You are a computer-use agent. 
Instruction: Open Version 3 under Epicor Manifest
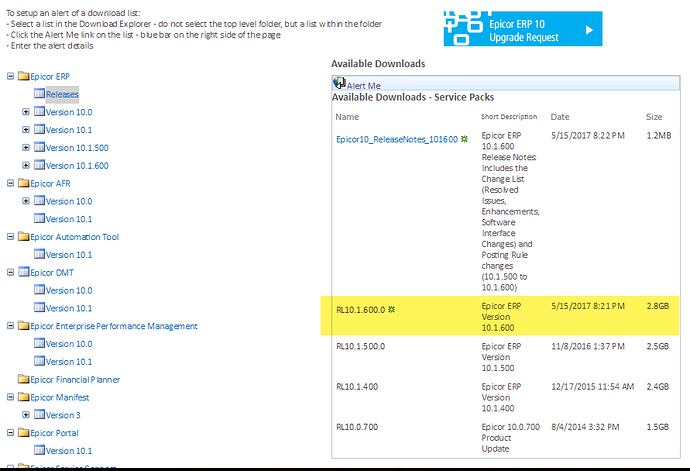pos(63,415)
